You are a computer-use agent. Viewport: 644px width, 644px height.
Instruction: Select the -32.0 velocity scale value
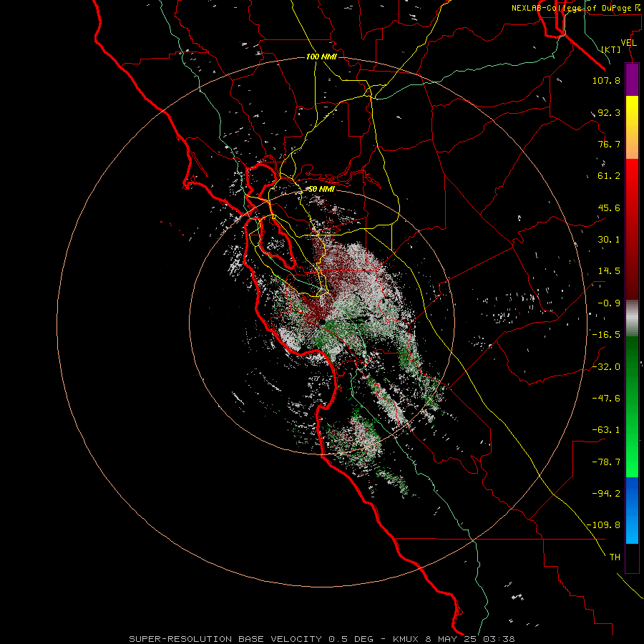[606, 367]
